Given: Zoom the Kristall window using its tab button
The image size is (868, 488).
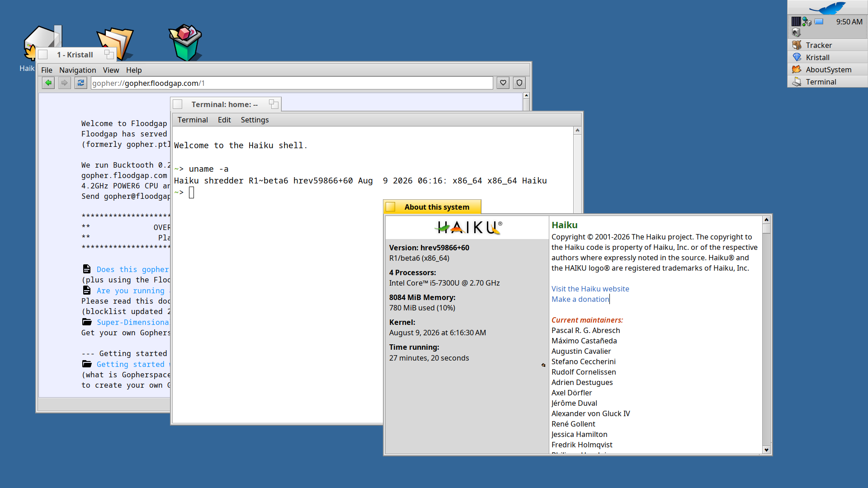Looking at the screenshot, I should click(x=109, y=55).
